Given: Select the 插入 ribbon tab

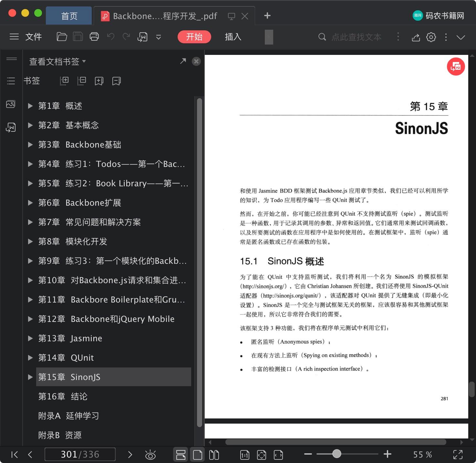Looking at the screenshot, I should coord(233,37).
